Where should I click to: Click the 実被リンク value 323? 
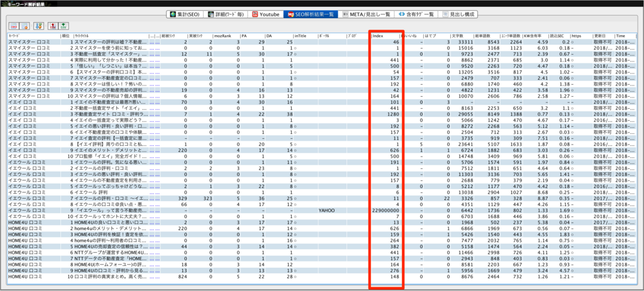[x=208, y=198]
